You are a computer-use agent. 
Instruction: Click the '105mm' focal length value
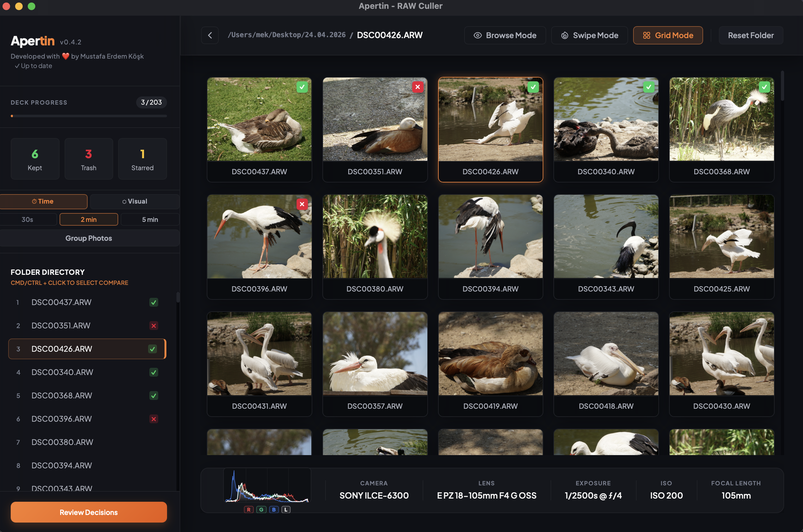pos(736,495)
